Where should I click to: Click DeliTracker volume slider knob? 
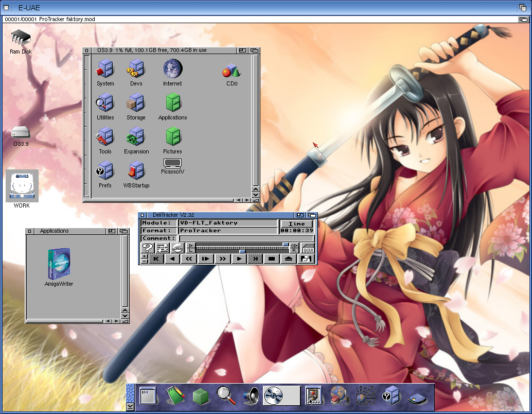[286, 245]
